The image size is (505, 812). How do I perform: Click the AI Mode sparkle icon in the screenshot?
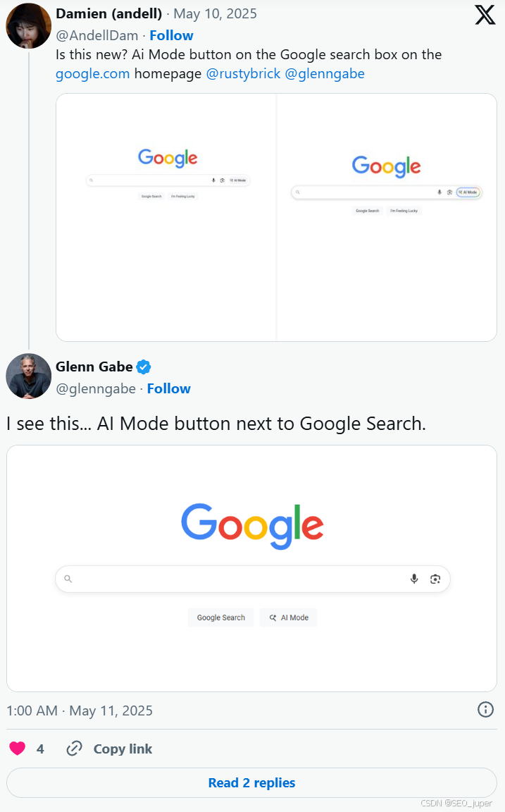(273, 617)
